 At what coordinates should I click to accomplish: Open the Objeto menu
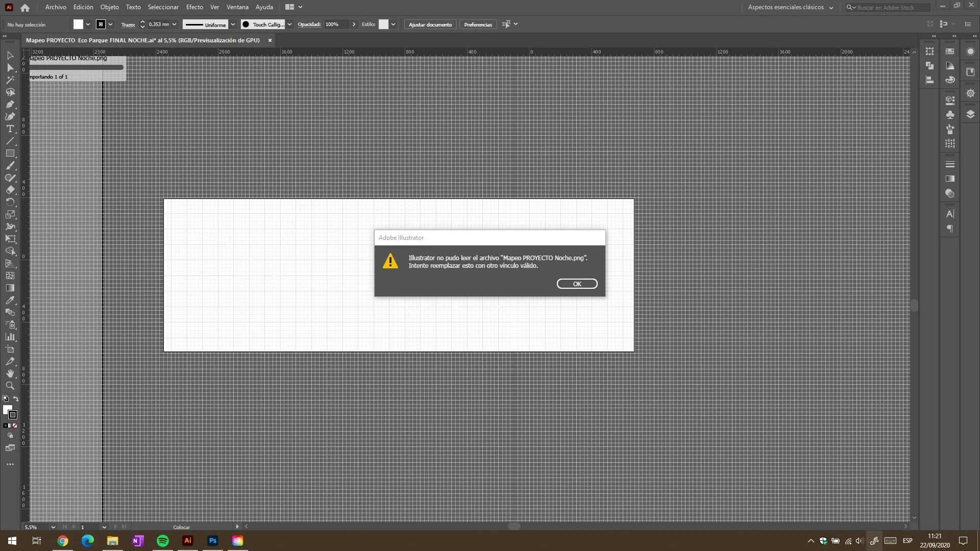pyautogui.click(x=109, y=7)
